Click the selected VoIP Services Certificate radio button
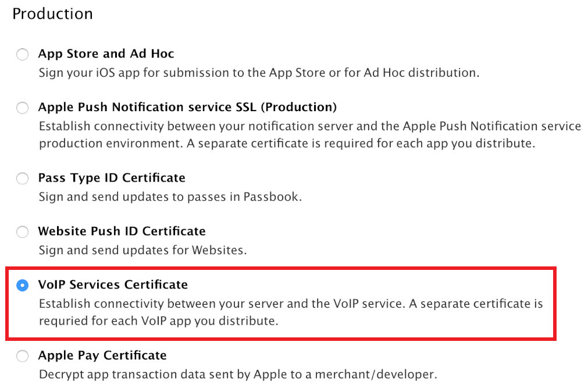This screenshot has height=388, width=588. (x=22, y=285)
